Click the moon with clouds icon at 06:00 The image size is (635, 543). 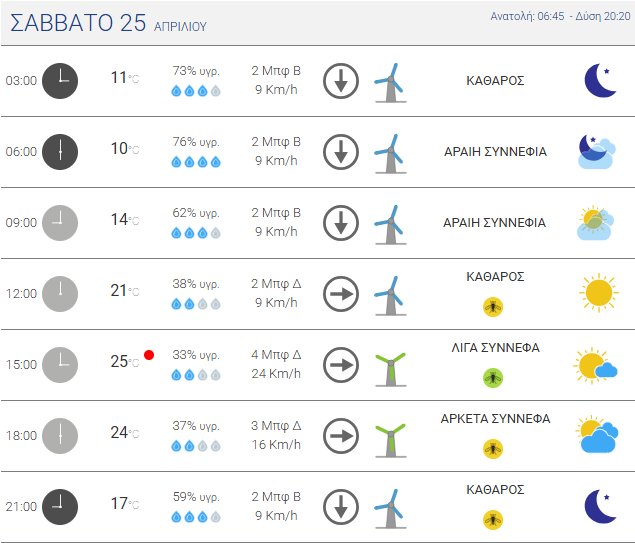click(596, 152)
